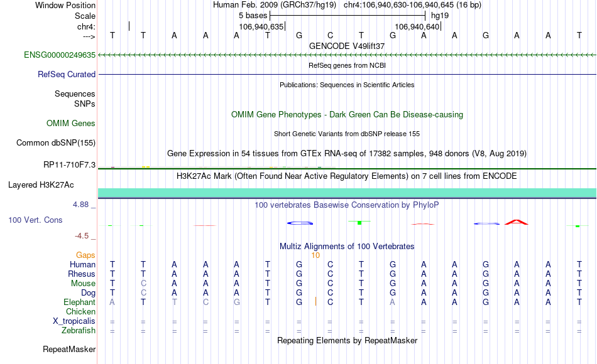This screenshot has width=597, height=364.
Task: Open the RefSeq Curated track label
Action: click(x=66, y=74)
